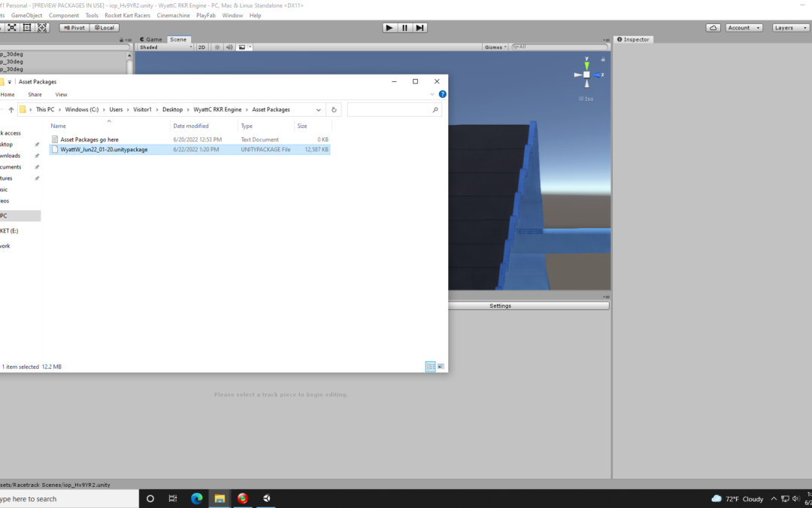Screen dimensions: 812x508
Task: Open Unity from the taskbar
Action: click(267, 499)
